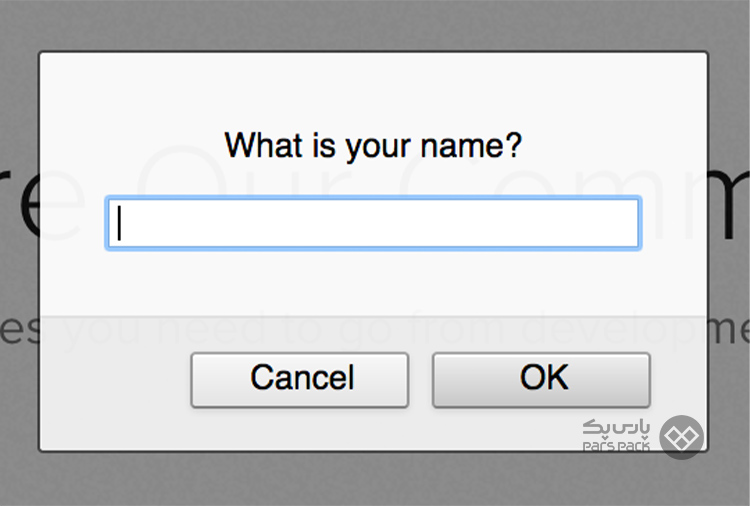This screenshot has height=506, width=750.
Task: Click the gap between Cancel and OK
Action: (420, 380)
